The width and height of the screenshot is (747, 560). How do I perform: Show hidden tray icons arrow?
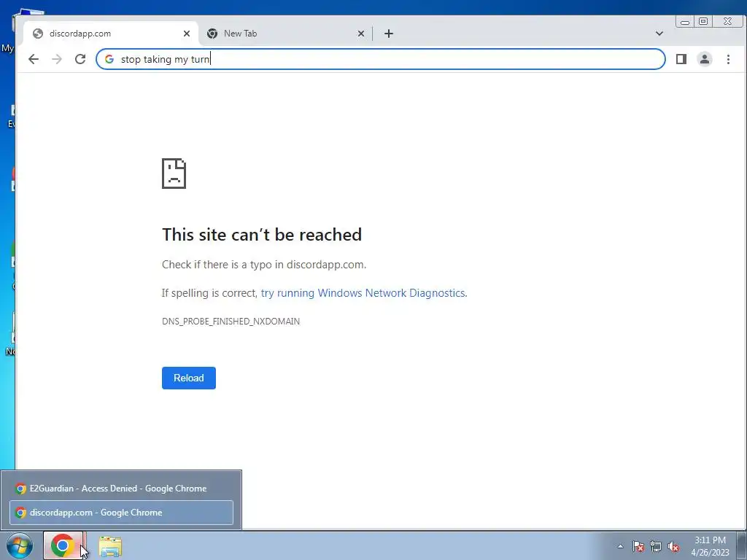coord(620,546)
